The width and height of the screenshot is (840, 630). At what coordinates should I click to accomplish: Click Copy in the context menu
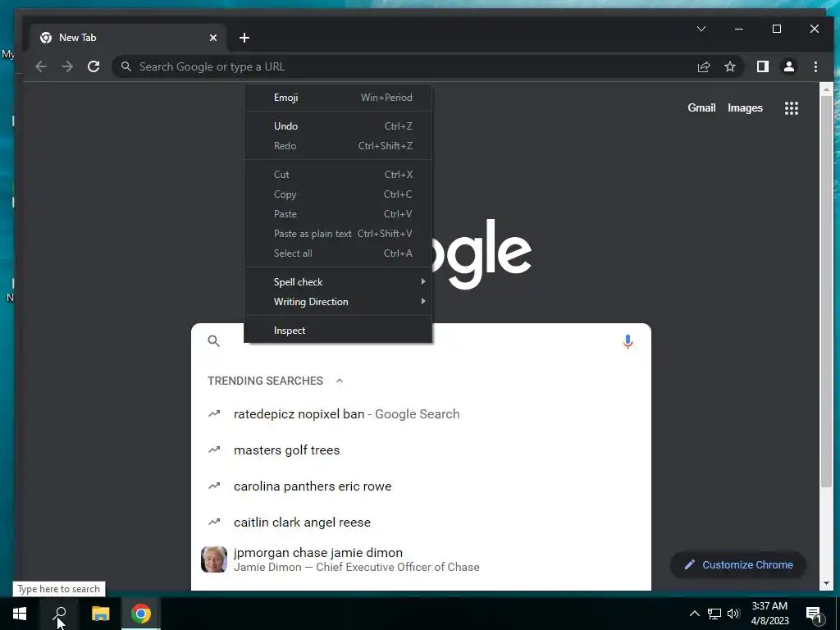pos(338,194)
